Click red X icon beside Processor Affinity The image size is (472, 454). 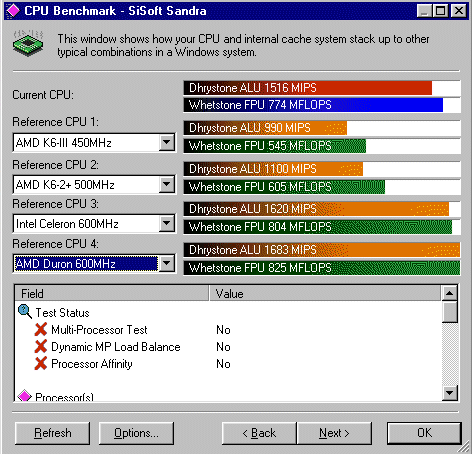pyautogui.click(x=41, y=363)
